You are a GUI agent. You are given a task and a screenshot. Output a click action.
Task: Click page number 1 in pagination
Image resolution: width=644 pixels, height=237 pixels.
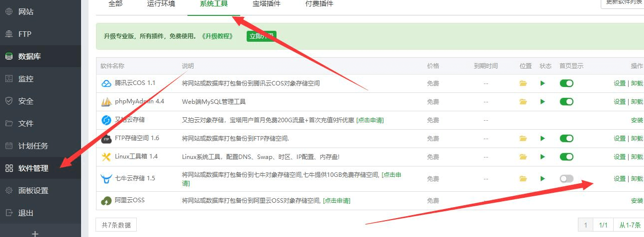[586, 225]
